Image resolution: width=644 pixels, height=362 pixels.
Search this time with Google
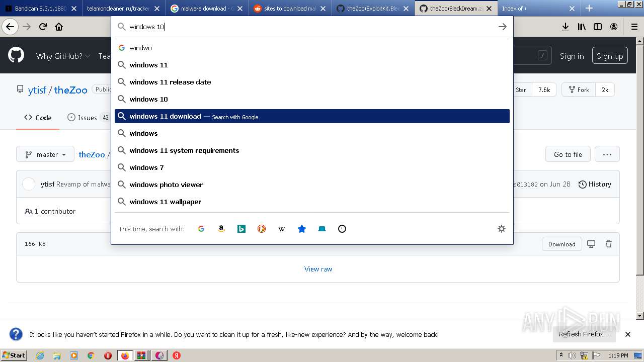pyautogui.click(x=201, y=229)
